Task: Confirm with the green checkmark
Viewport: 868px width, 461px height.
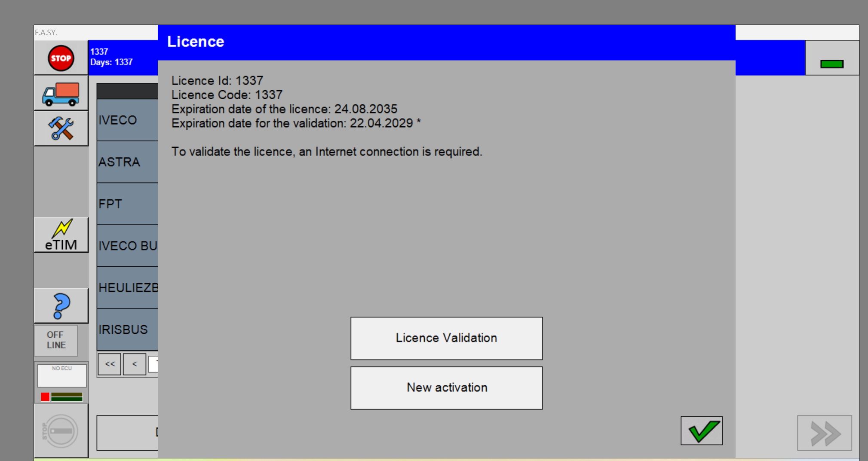Action: pos(702,431)
